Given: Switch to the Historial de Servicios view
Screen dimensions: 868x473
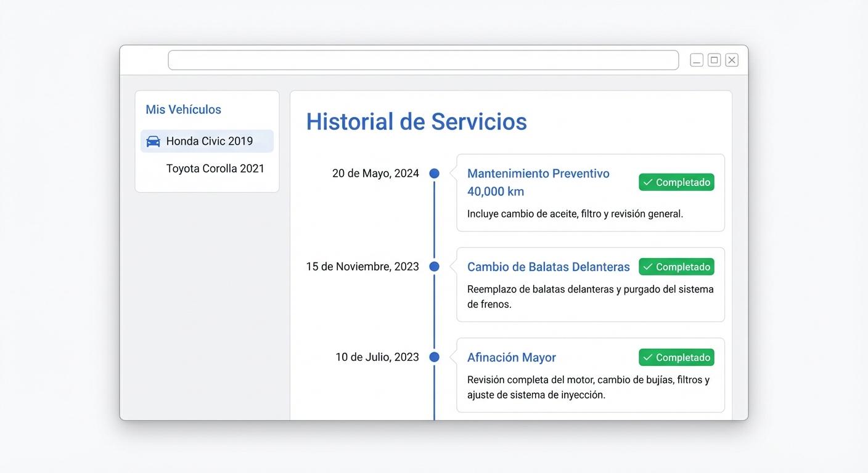Looking at the screenshot, I should click(x=417, y=121).
